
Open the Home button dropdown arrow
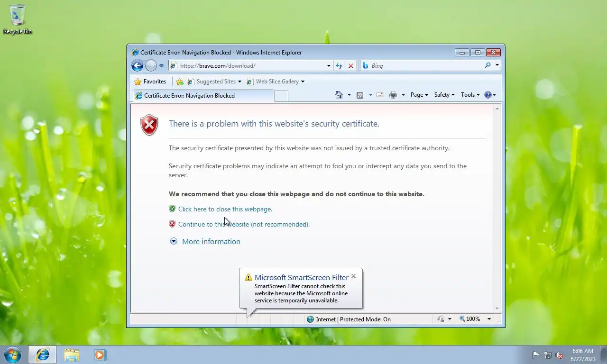point(349,95)
